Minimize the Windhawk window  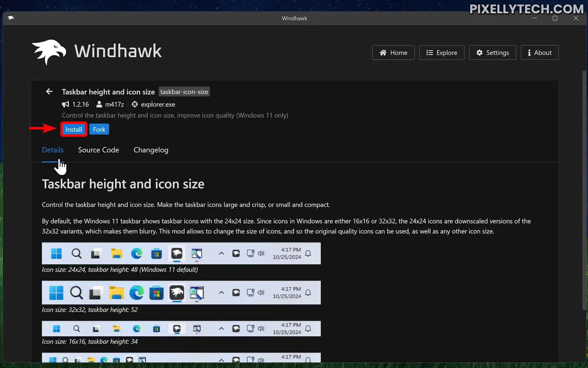point(534,18)
